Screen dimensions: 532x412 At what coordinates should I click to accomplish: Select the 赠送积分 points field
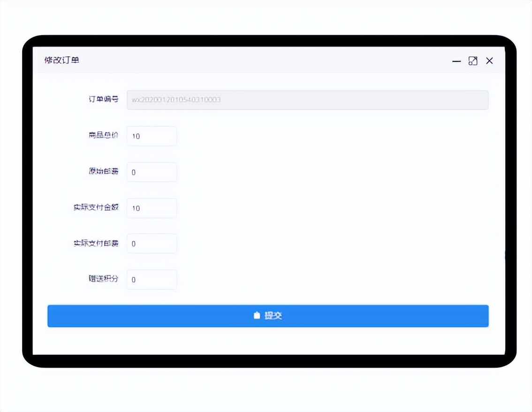(x=151, y=280)
